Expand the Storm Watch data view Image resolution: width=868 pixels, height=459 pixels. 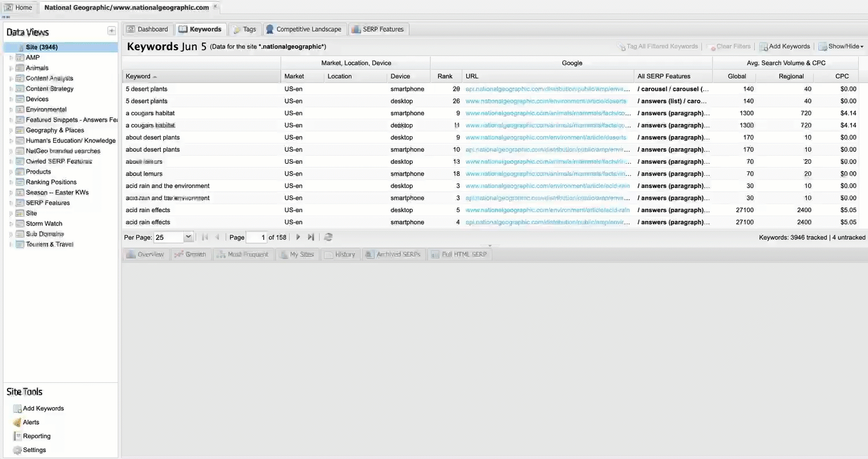(11, 224)
